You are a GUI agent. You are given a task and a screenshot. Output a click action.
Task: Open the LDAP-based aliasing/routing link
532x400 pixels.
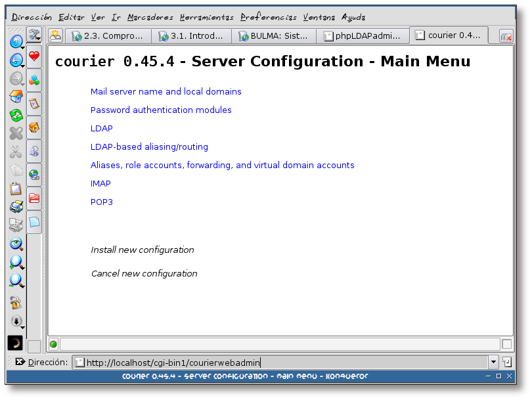[x=149, y=147]
